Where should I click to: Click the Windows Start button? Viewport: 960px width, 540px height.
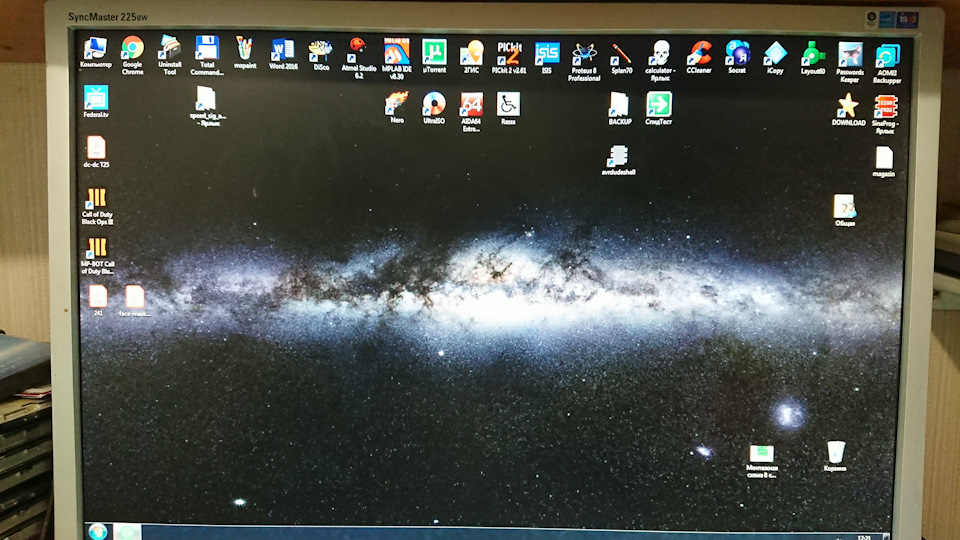tap(97, 531)
